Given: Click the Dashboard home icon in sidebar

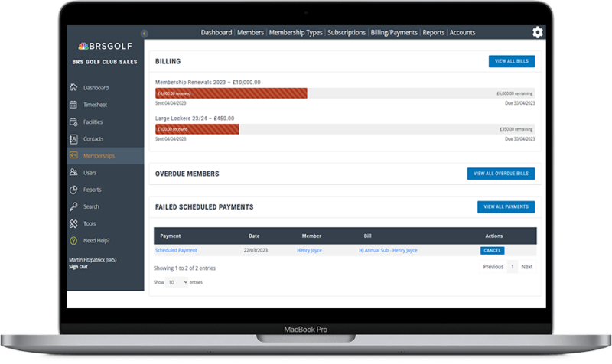Looking at the screenshot, I should point(73,88).
